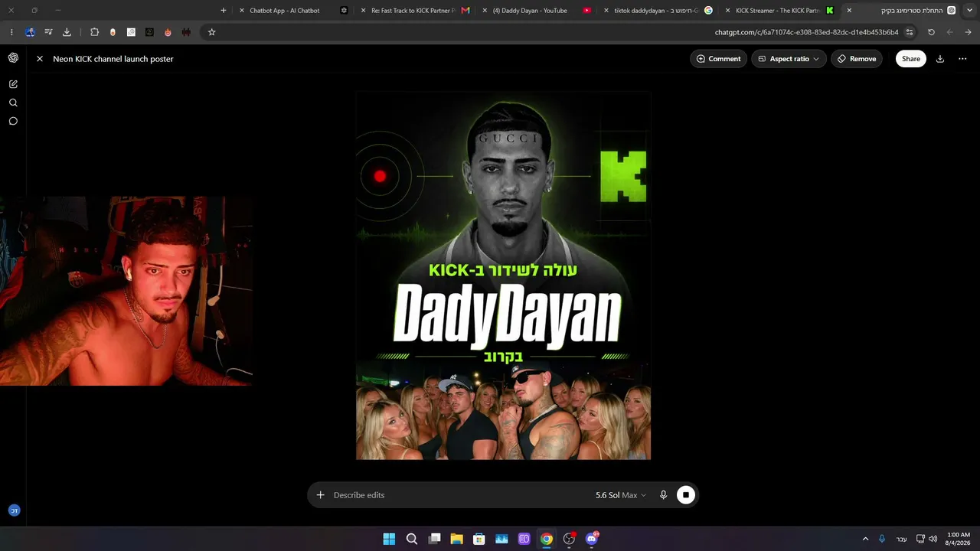Image resolution: width=980 pixels, height=551 pixels.
Task: Reload the current page
Action: point(931,32)
